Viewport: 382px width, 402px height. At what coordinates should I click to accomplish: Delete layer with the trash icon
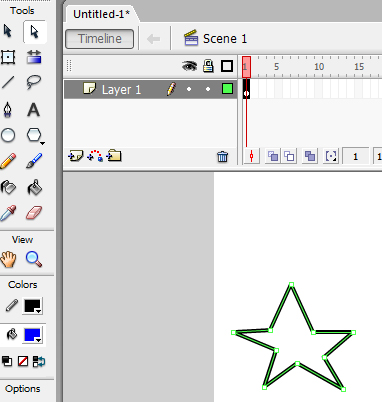pyautogui.click(x=222, y=156)
